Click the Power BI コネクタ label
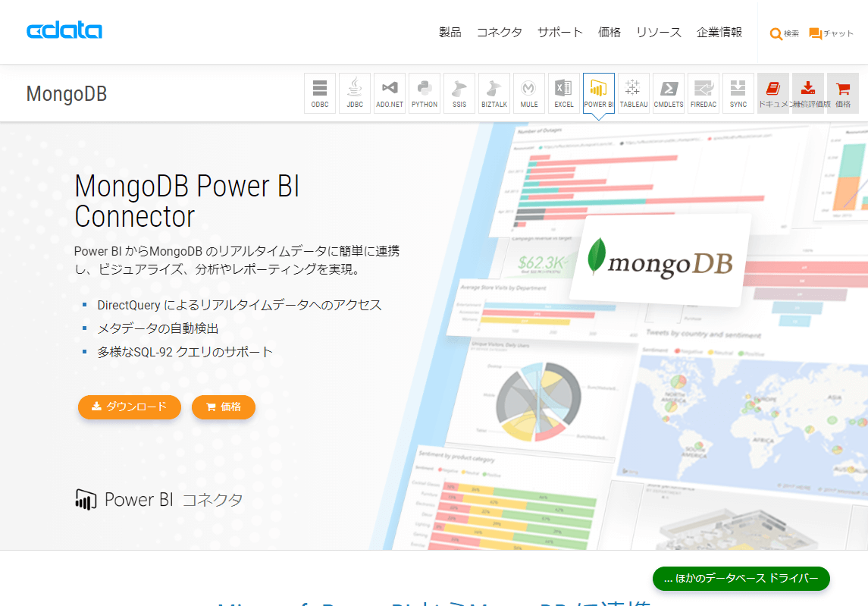 [x=159, y=500]
